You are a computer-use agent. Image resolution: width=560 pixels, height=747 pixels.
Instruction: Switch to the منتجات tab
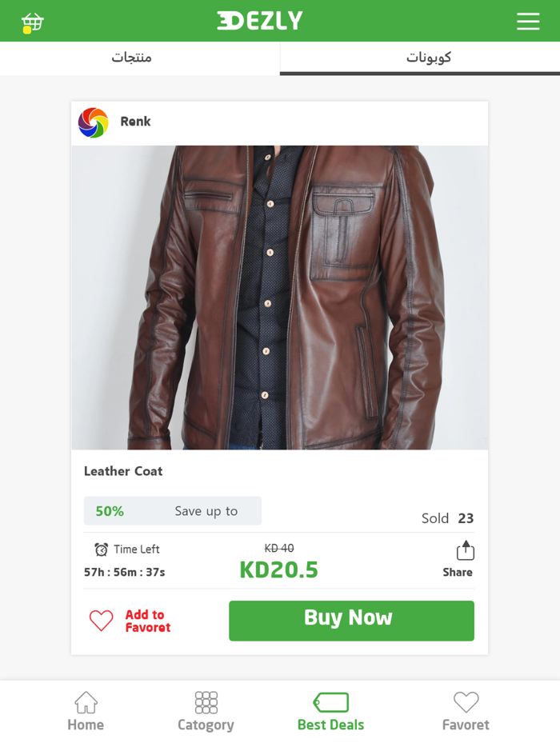tap(132, 58)
